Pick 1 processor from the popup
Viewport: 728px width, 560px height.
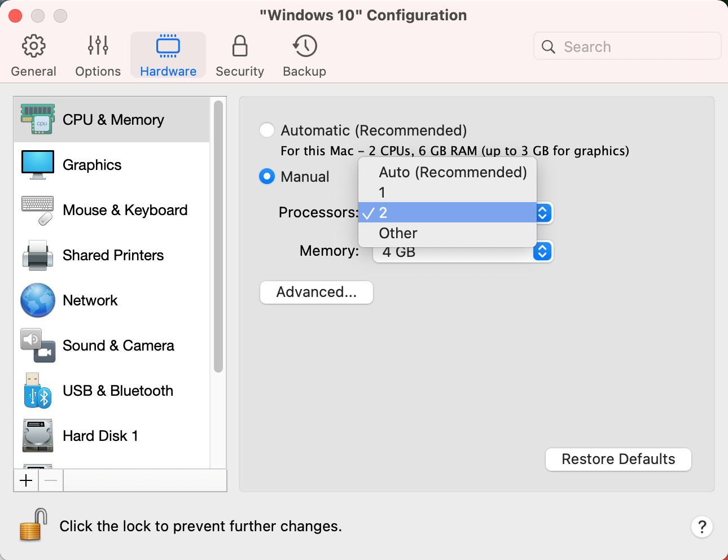coord(383,193)
